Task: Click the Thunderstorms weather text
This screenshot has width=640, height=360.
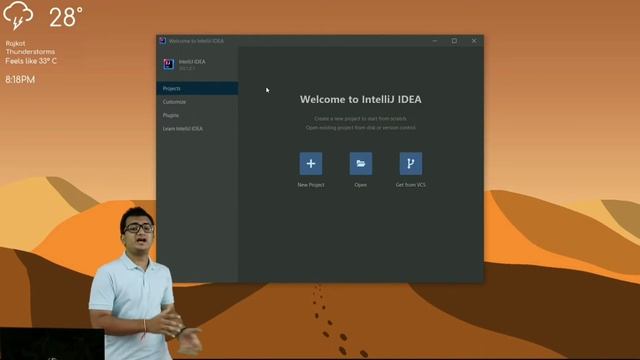Action: click(30, 52)
